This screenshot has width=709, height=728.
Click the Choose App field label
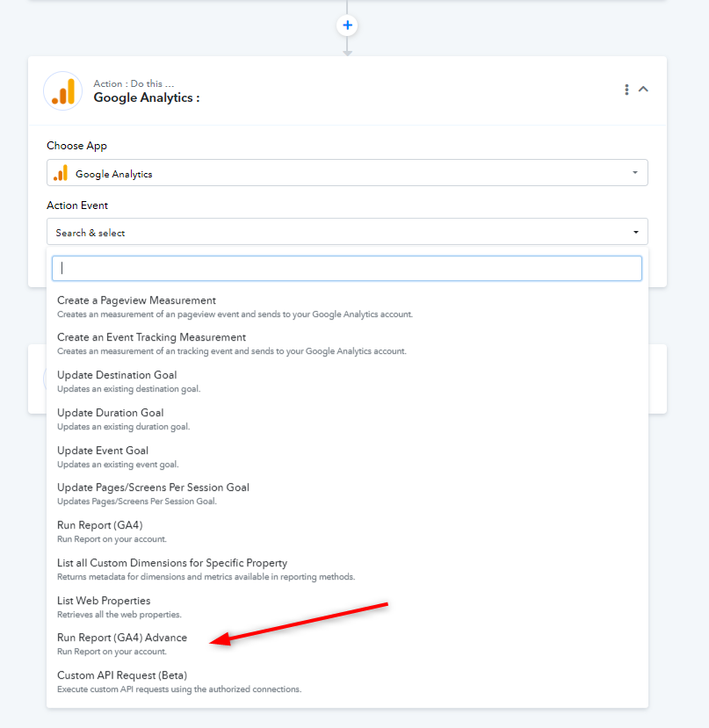pos(76,146)
